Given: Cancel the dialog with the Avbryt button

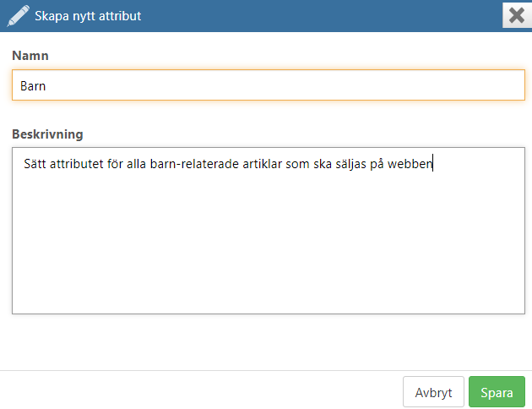Looking at the screenshot, I should point(433,392).
